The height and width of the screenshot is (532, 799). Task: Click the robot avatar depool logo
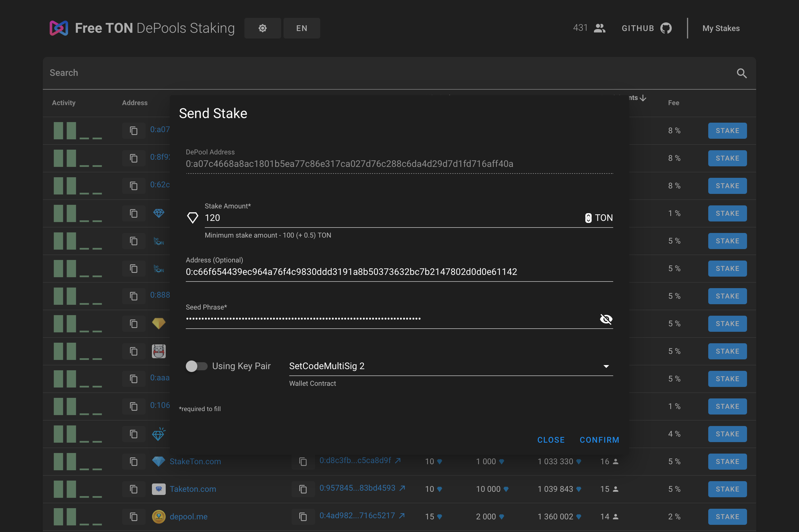[158, 351]
